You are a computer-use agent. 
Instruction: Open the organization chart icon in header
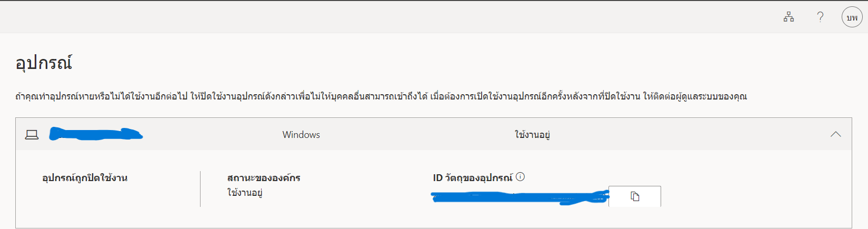coord(789,17)
